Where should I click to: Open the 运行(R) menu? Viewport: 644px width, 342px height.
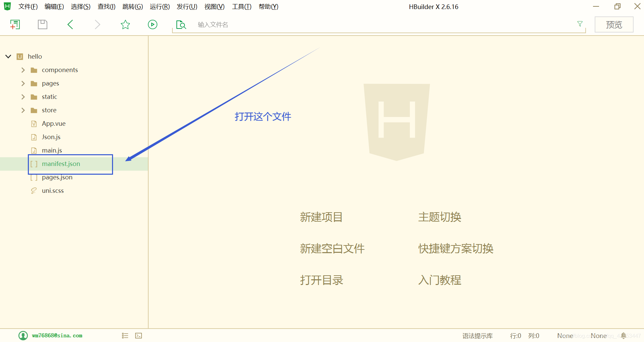click(x=160, y=7)
